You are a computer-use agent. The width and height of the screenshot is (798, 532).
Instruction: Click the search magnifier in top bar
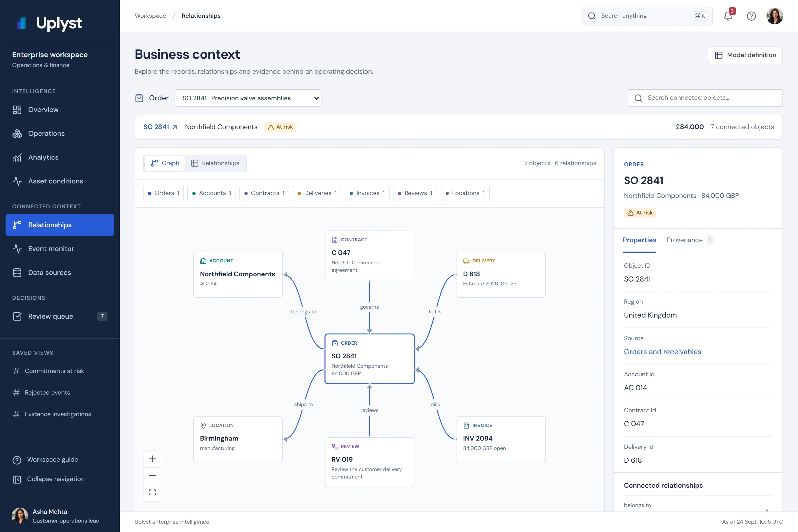pyautogui.click(x=592, y=16)
